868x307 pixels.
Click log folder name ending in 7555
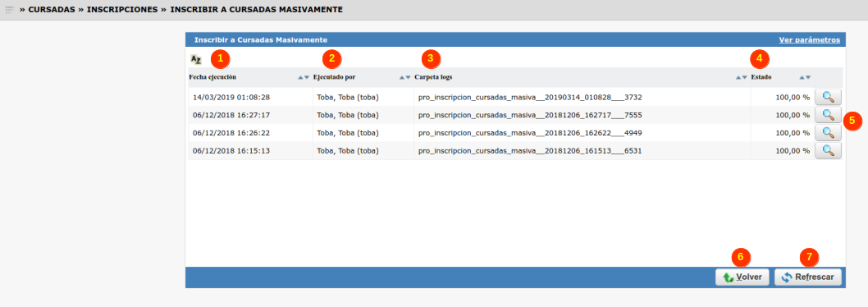pos(530,115)
